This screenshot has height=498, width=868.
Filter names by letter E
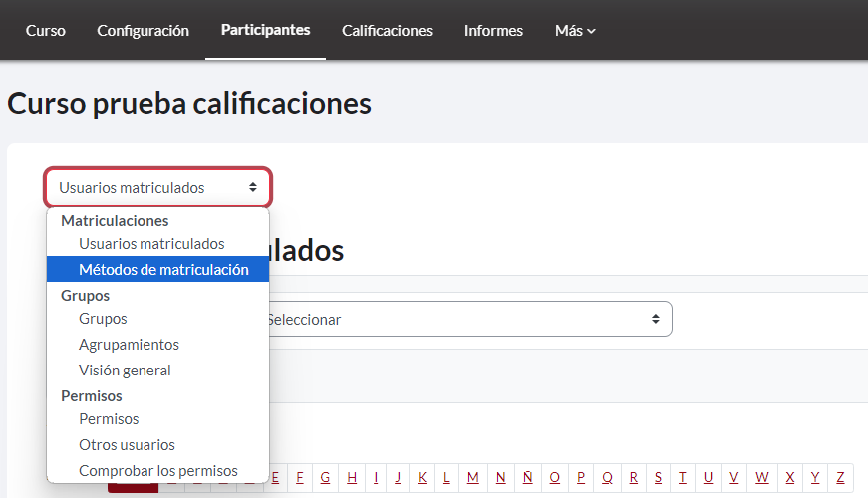[276, 477]
